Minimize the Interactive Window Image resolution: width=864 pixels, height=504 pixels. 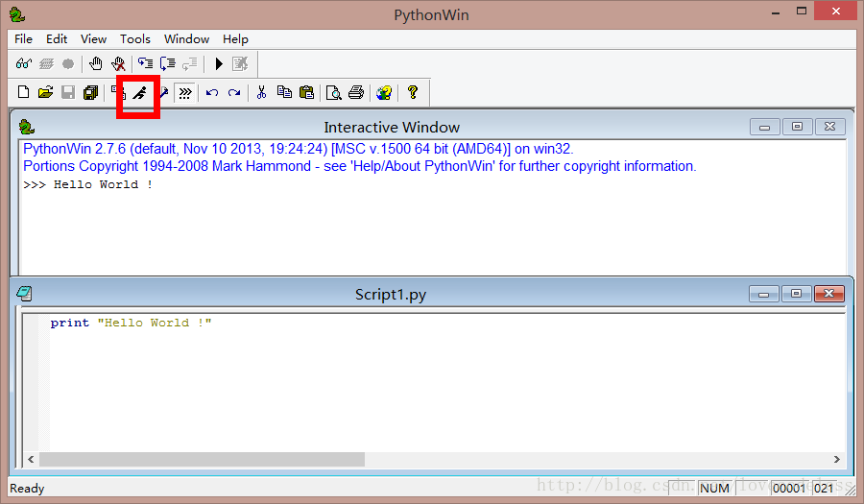(764, 127)
